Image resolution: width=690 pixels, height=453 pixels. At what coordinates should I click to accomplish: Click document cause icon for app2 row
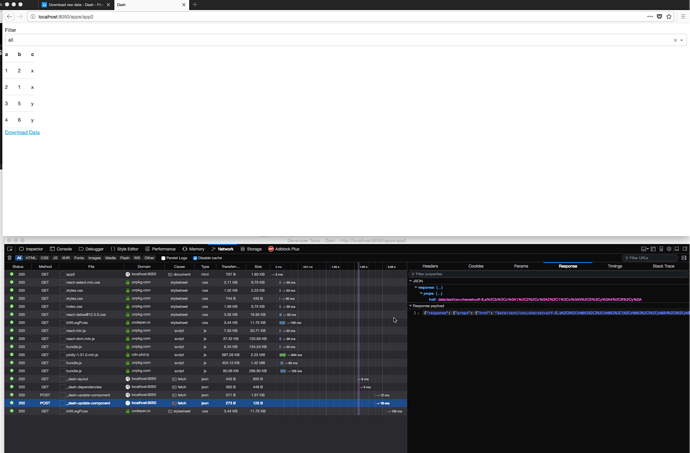point(170,274)
